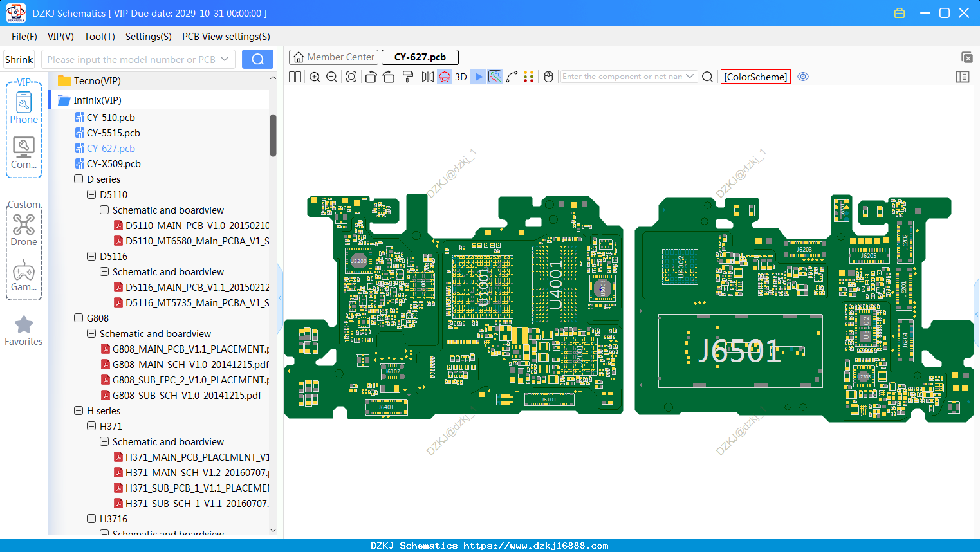This screenshot has height=552, width=980.
Task: Switch to the Member Center tab
Action: pyautogui.click(x=334, y=57)
